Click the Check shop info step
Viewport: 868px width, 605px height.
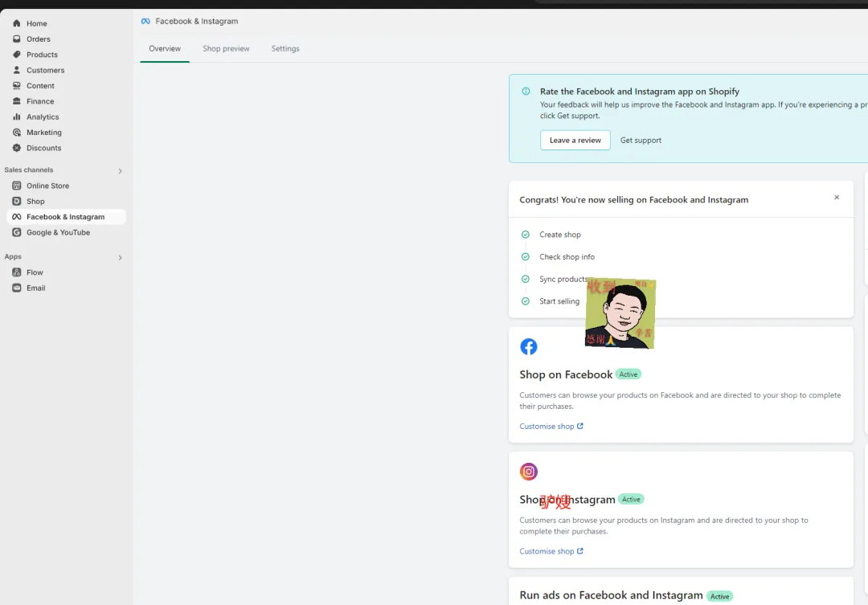tap(567, 256)
